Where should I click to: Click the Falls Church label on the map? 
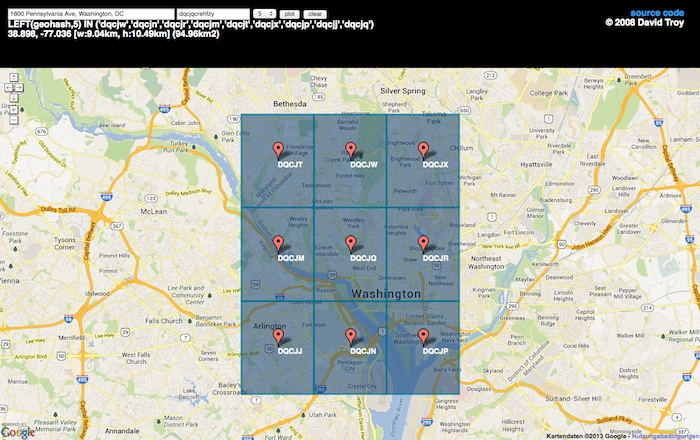pyautogui.click(x=164, y=321)
